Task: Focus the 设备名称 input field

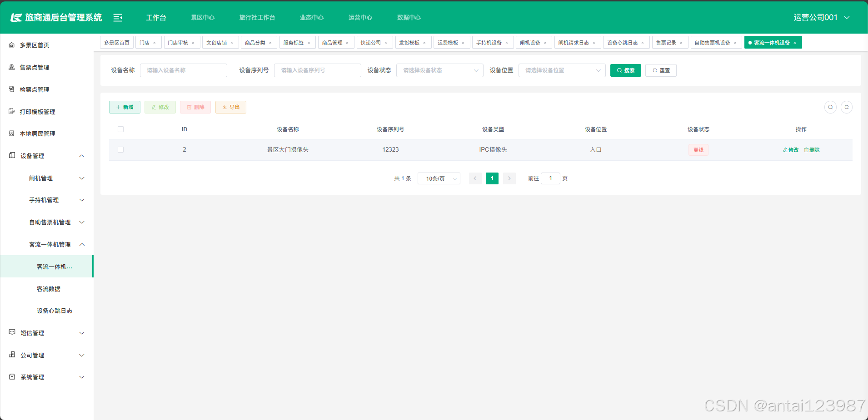Action: click(x=184, y=70)
